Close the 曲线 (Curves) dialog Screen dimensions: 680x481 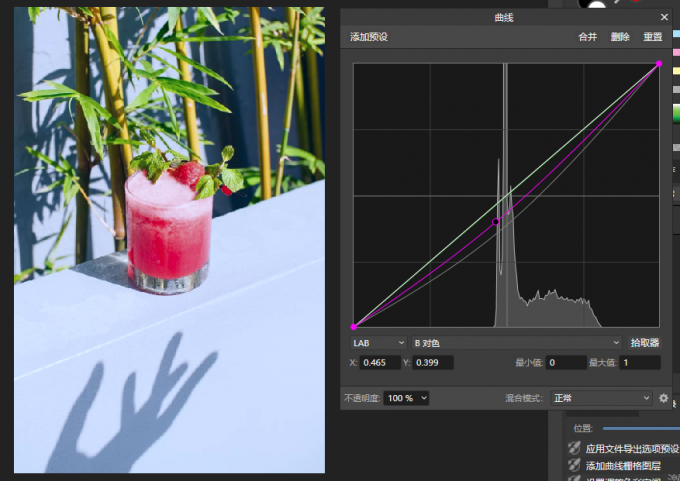664,17
